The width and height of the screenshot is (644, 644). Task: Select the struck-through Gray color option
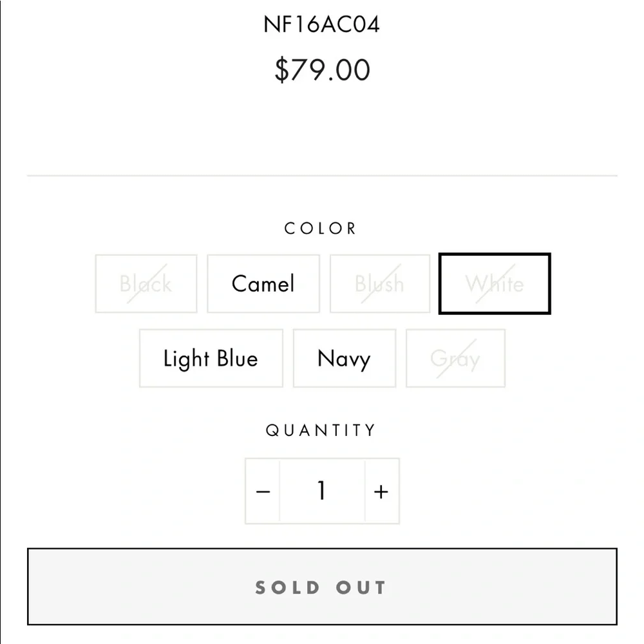click(x=455, y=359)
